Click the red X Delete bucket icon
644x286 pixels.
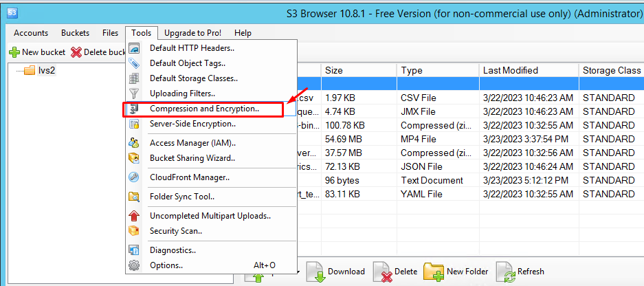pyautogui.click(x=76, y=52)
